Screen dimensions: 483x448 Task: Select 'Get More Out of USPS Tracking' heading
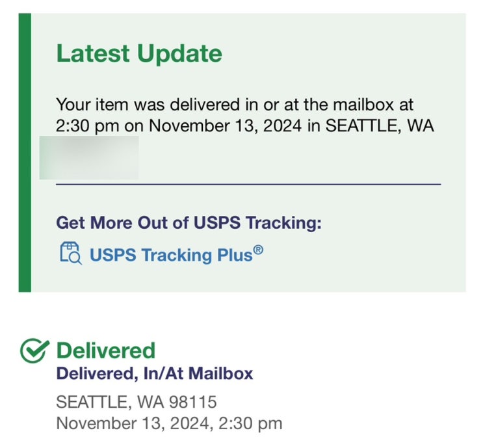click(x=189, y=223)
